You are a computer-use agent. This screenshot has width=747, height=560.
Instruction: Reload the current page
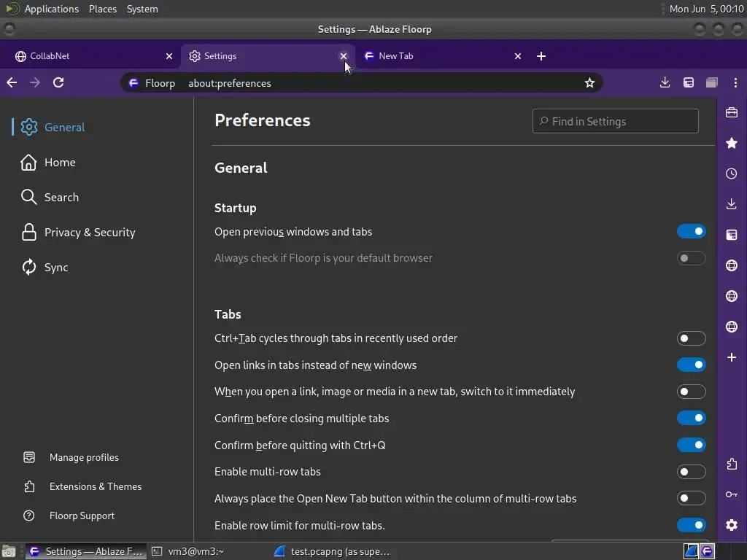click(x=58, y=82)
